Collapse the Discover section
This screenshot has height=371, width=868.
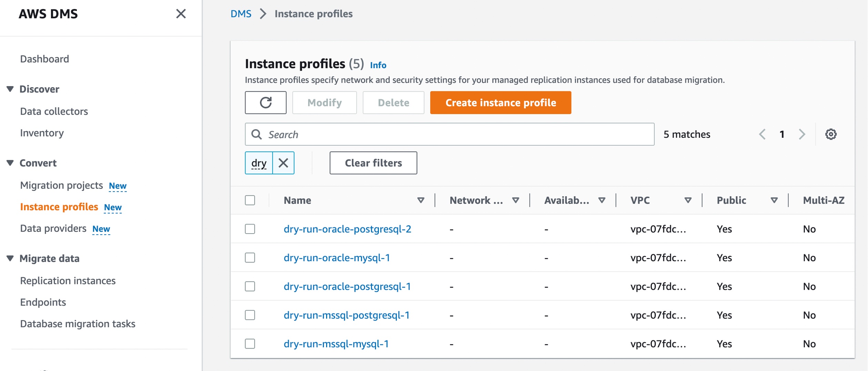(10, 89)
